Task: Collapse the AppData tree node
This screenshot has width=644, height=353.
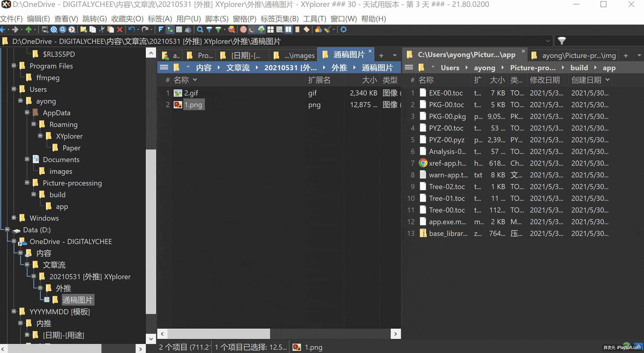Action: 27,112
